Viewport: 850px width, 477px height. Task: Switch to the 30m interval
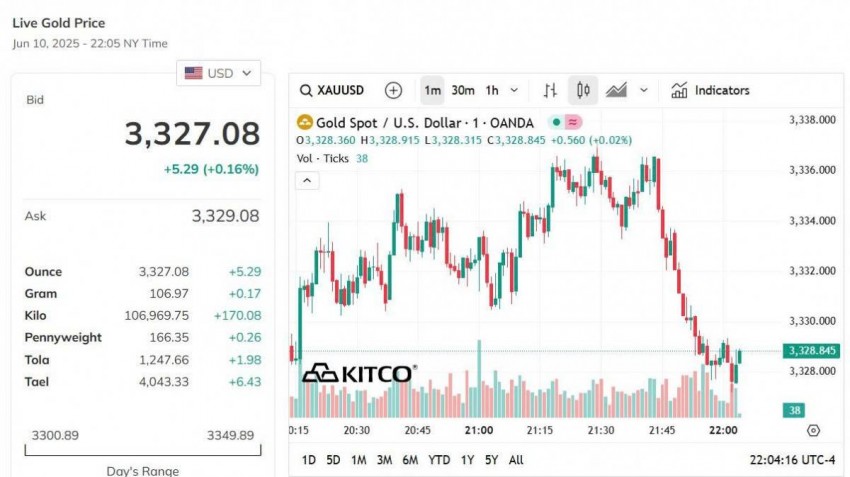tap(463, 90)
